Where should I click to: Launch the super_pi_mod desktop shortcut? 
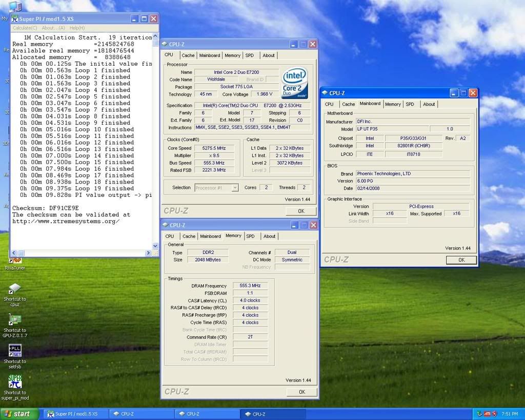click(x=15, y=387)
